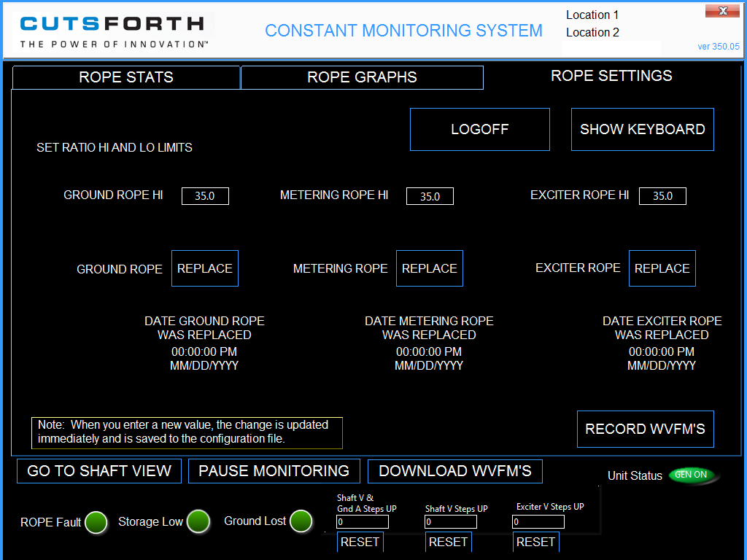The width and height of the screenshot is (747, 560).
Task: Reset the Shaft V & Gnd A steps counter
Action: coord(360,542)
